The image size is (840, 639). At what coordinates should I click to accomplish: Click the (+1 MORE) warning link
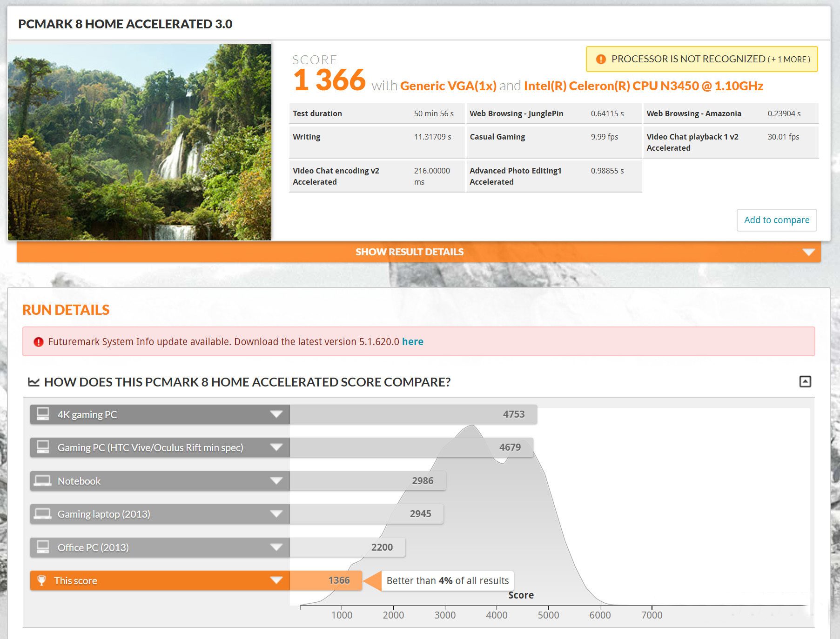(789, 60)
